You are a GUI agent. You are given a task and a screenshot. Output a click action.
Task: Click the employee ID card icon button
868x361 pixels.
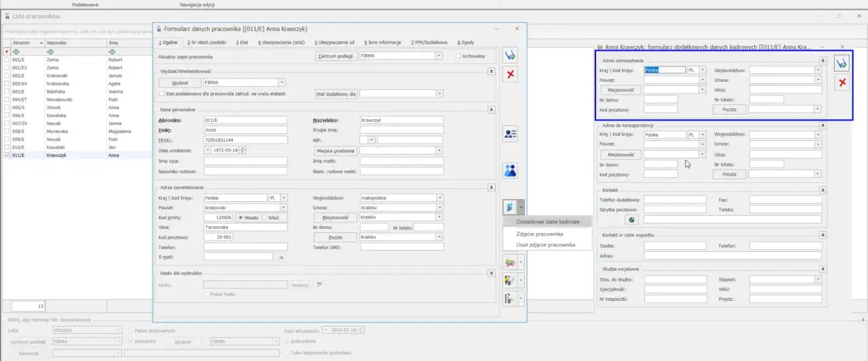coord(511,134)
